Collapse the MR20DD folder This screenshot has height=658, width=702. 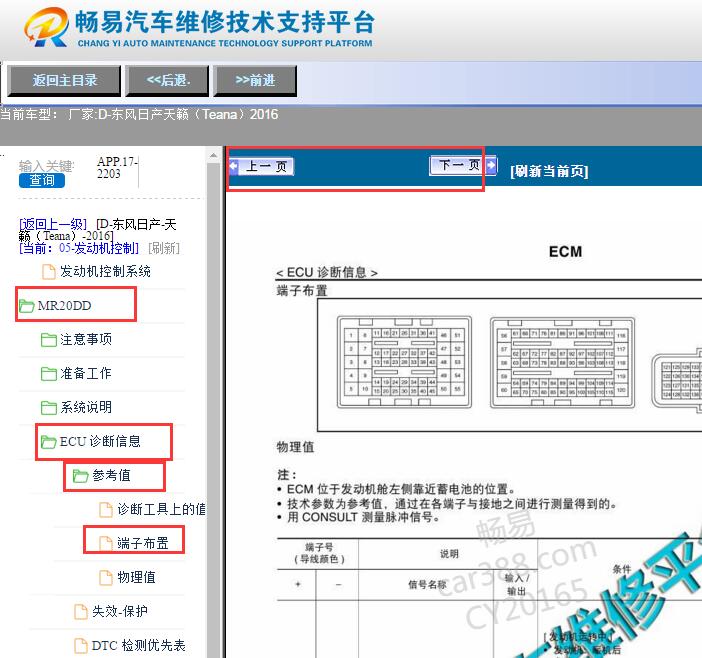click(x=64, y=306)
